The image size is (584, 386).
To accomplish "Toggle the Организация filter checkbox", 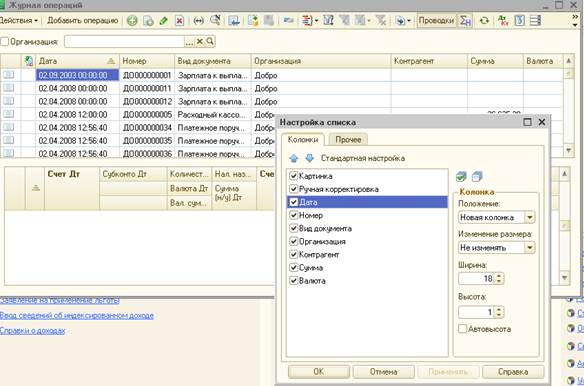I will [x=4, y=41].
